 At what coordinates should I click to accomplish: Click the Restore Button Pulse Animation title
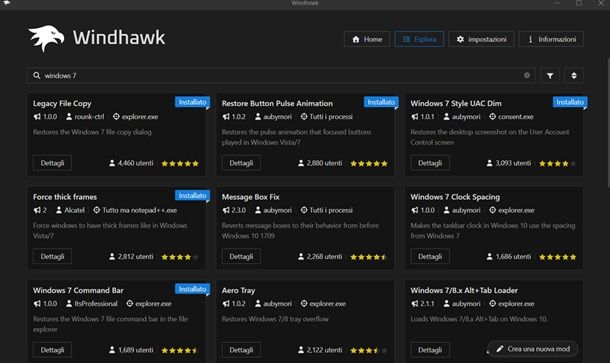tap(277, 103)
